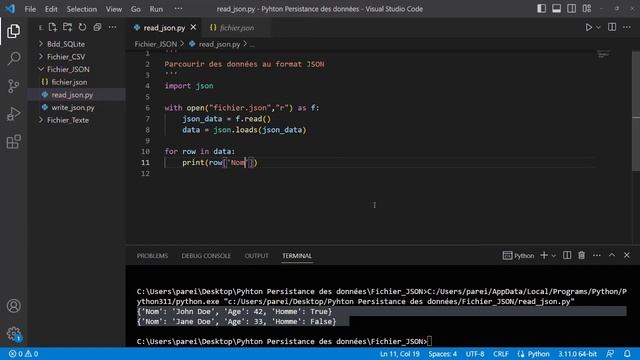The height and width of the screenshot is (360, 640).
Task: Open the Source Control view
Action: (x=13, y=86)
